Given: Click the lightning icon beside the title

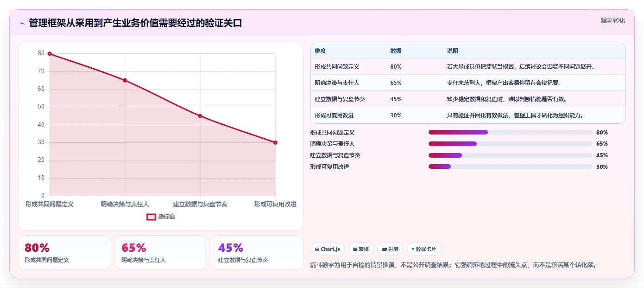Looking at the screenshot, I should (x=22, y=23).
